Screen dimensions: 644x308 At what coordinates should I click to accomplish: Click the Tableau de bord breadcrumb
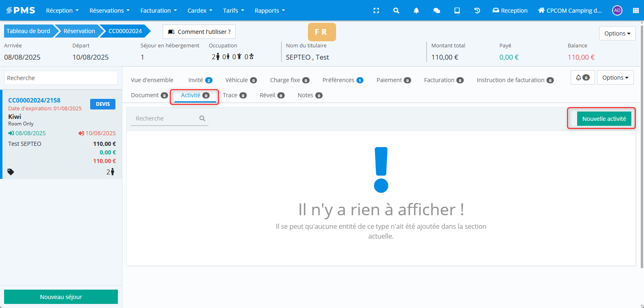coord(28,31)
